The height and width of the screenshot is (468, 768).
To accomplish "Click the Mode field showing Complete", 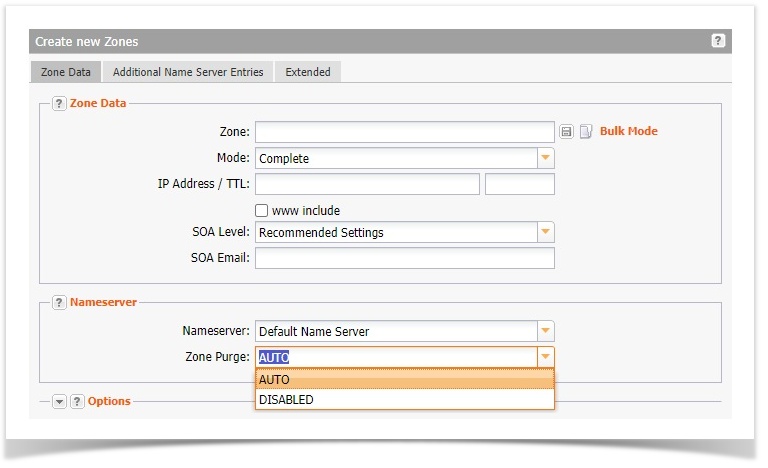I will click(x=396, y=158).
